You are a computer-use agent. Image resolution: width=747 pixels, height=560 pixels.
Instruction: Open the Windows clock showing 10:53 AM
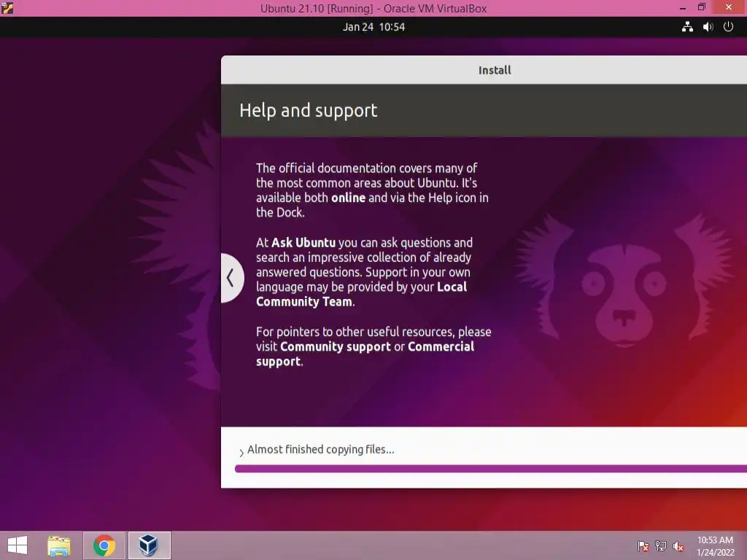click(x=715, y=546)
